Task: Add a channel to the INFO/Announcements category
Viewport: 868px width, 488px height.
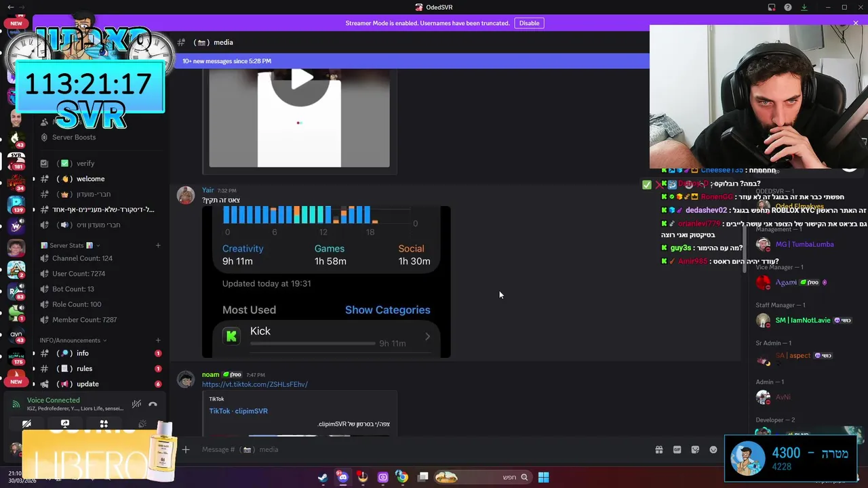Action: [x=158, y=340]
